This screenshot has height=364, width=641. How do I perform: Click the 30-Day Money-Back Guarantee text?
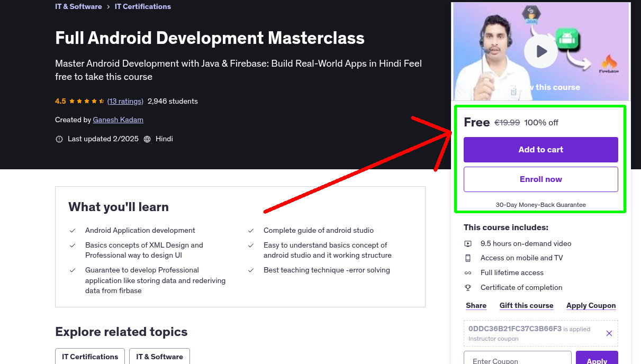(541, 205)
